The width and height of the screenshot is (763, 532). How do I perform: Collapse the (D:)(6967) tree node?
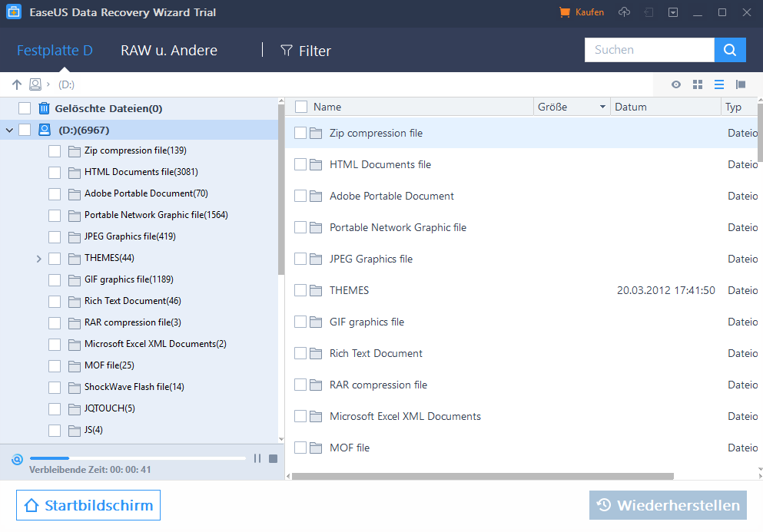[9, 131]
